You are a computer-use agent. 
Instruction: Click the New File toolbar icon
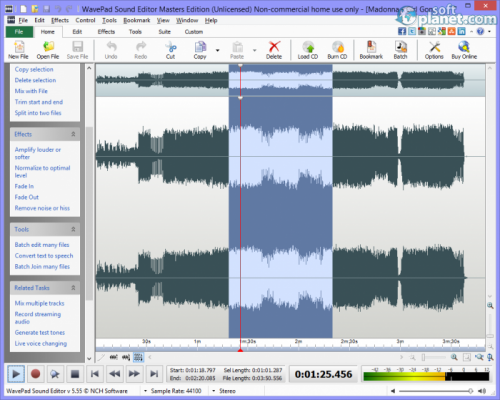(x=19, y=50)
